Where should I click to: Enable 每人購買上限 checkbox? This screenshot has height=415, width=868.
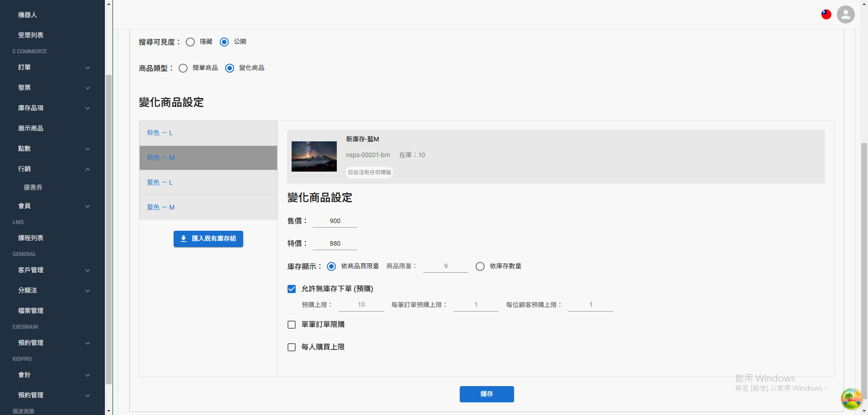pyautogui.click(x=292, y=347)
